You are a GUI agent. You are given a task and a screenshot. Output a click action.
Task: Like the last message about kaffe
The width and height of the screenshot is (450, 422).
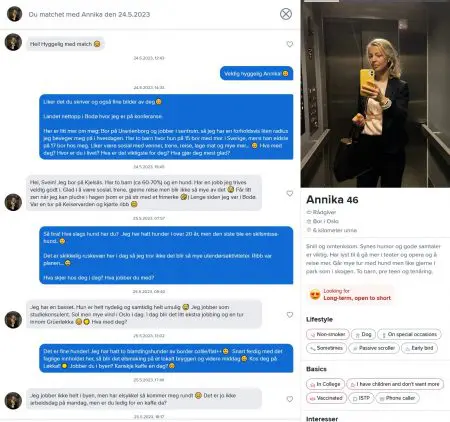pos(290,399)
